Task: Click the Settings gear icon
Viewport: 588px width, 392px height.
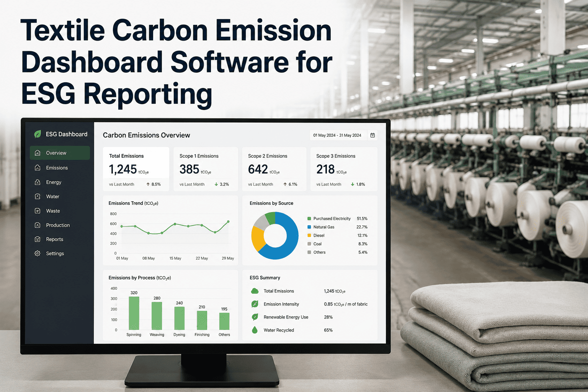Action: (x=38, y=253)
